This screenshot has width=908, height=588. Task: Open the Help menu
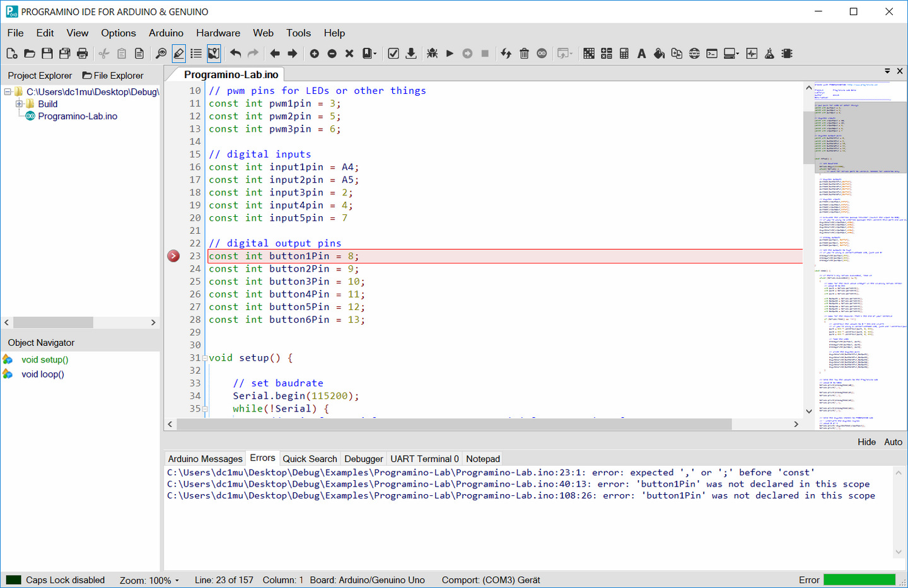[x=334, y=33]
